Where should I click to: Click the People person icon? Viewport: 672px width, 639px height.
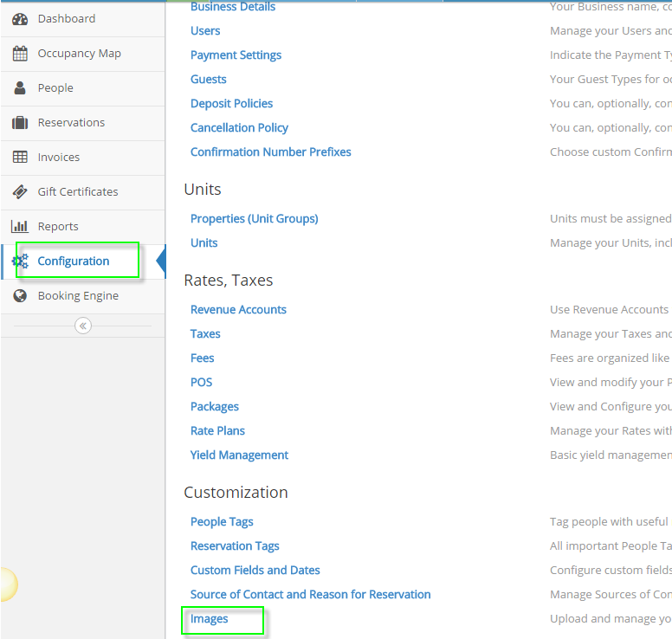pos(20,88)
